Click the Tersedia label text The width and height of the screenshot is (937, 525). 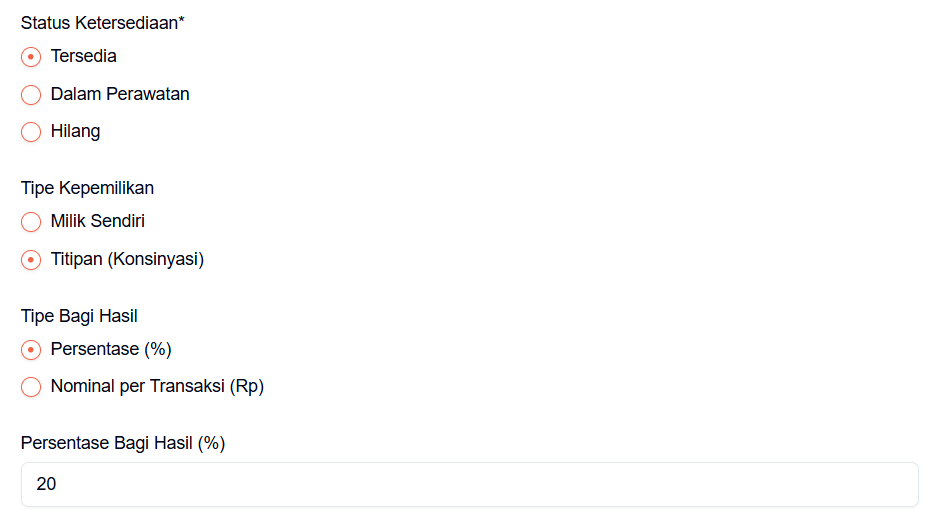click(x=83, y=56)
